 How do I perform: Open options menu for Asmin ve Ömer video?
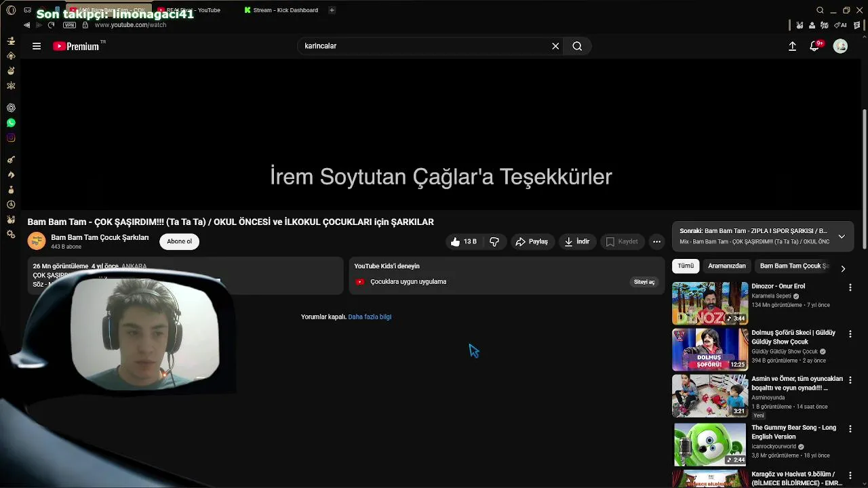(850, 380)
